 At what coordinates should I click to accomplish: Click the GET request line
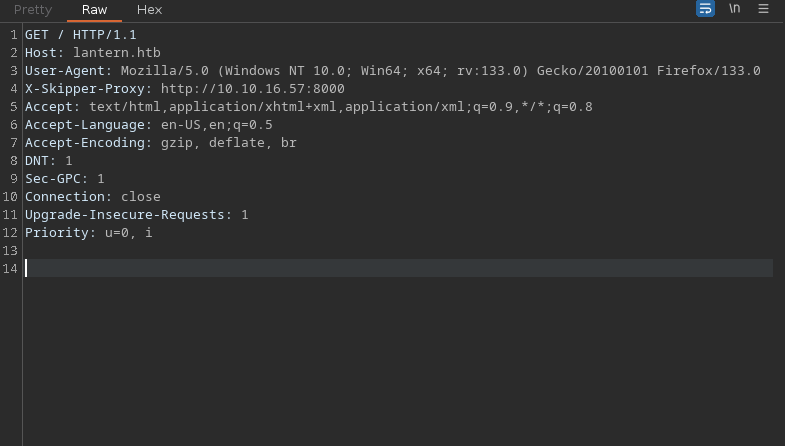pyautogui.click(x=81, y=35)
